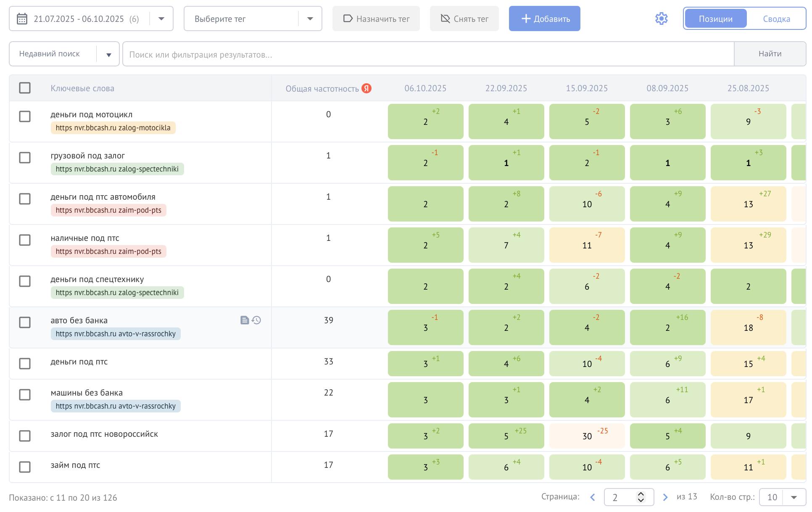
Task: Check the 'деньги под мотоцикл' row
Action: pyautogui.click(x=25, y=116)
